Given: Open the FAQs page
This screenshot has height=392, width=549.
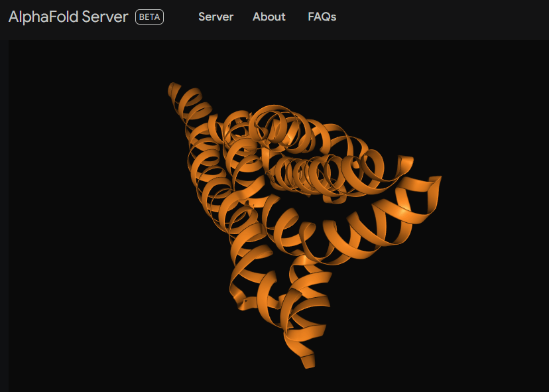Looking at the screenshot, I should click(x=322, y=17).
